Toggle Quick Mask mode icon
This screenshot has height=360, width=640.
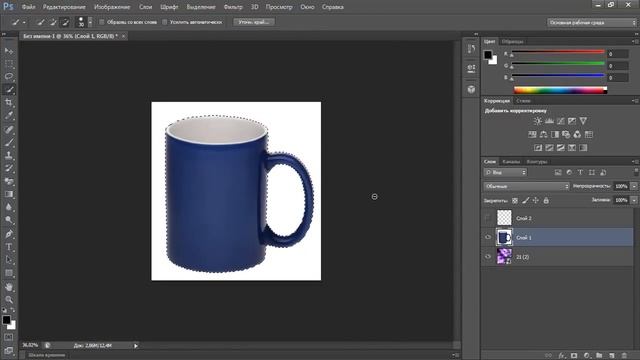tap(9, 337)
